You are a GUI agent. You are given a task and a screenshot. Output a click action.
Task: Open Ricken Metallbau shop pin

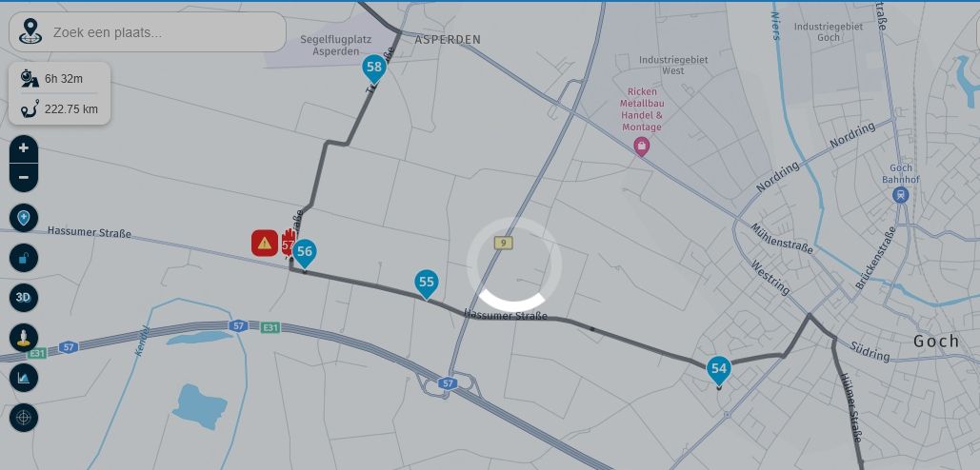tap(641, 147)
